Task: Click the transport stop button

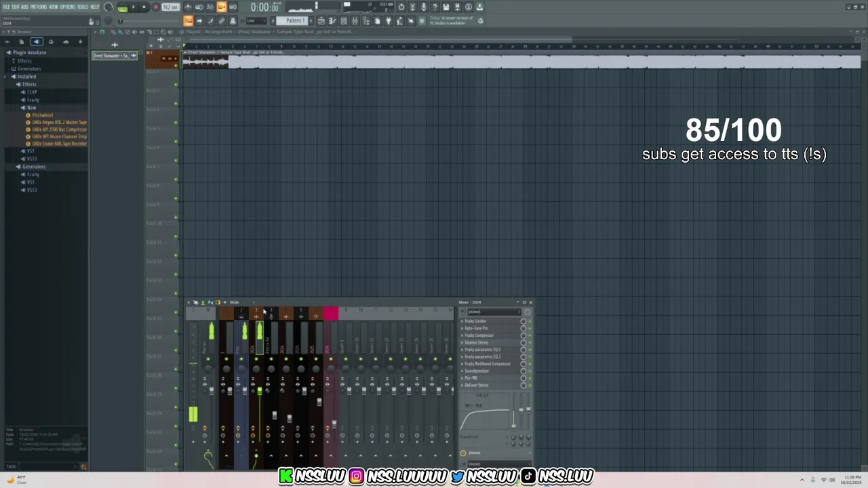Action: coord(144,7)
